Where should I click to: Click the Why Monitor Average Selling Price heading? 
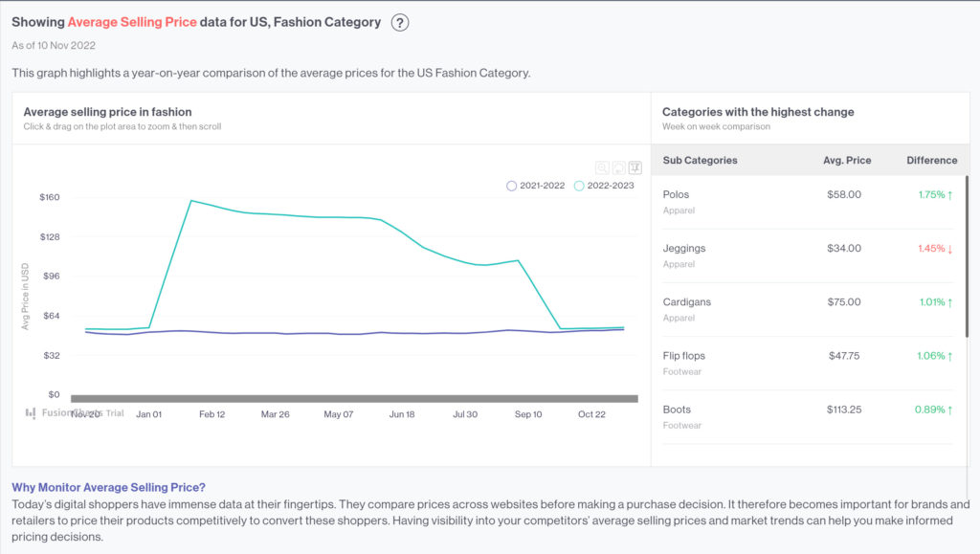pos(108,487)
